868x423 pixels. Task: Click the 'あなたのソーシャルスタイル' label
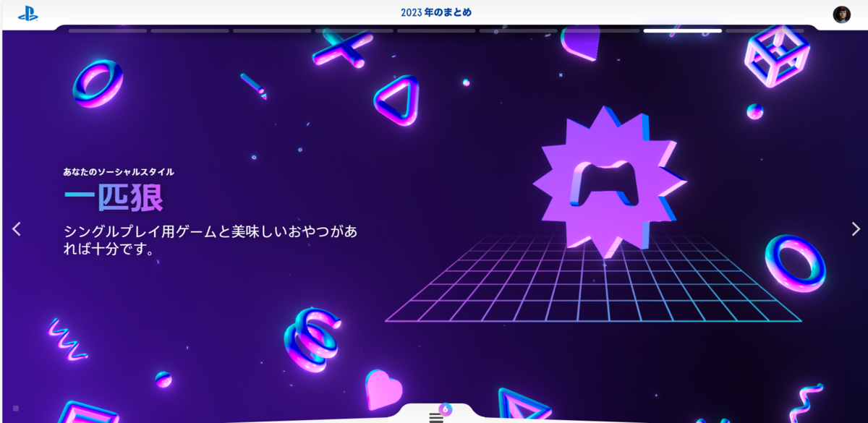click(x=119, y=172)
